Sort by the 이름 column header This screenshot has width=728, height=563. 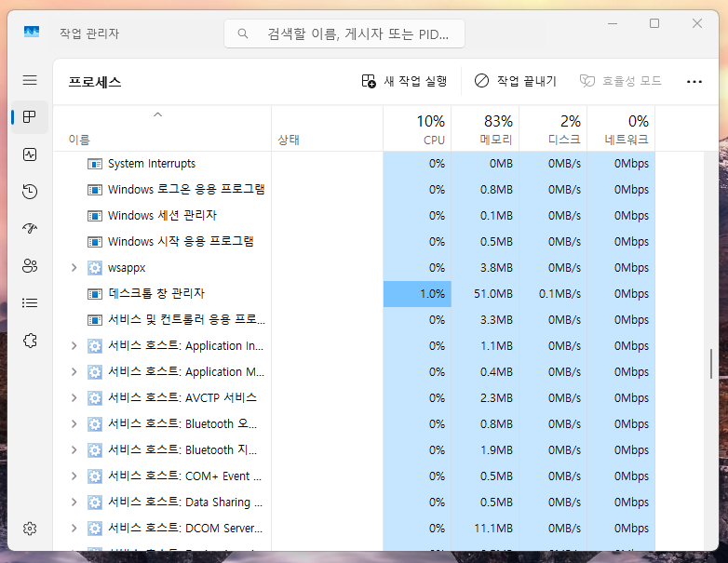point(162,128)
